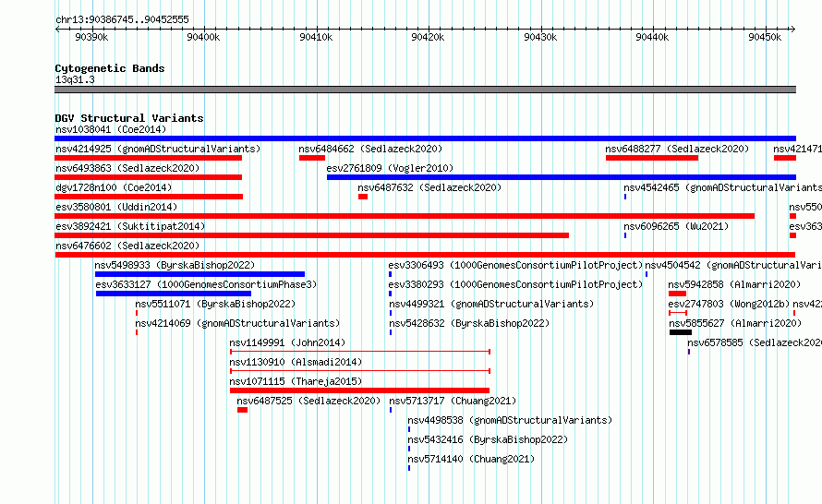The height and width of the screenshot is (504, 822).
Task: Open nsv4498538 (gnomADStructuralVariants) label
Action: [x=510, y=420]
